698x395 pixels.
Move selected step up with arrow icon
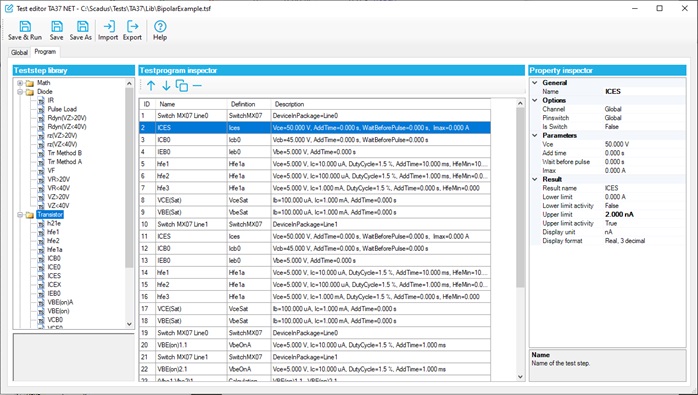coord(151,86)
